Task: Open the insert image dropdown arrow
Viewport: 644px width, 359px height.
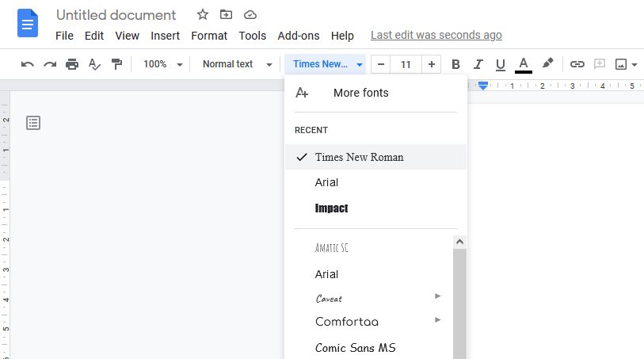Action: (x=634, y=65)
